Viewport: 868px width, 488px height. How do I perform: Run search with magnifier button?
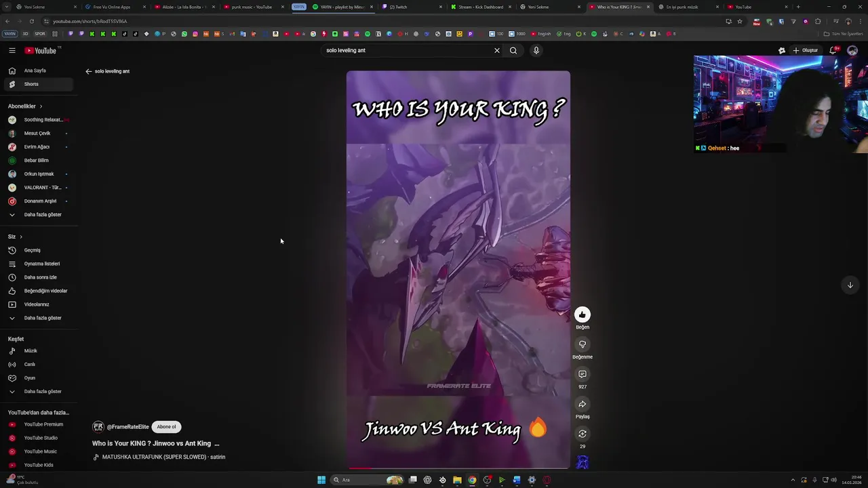[x=513, y=50]
